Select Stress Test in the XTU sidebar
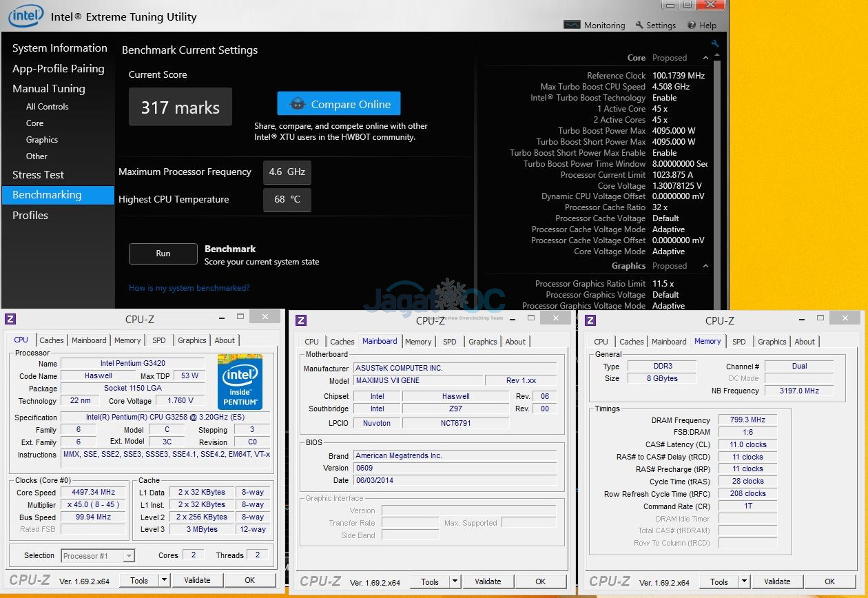Viewport: 868px width, 598px height. pos(38,174)
